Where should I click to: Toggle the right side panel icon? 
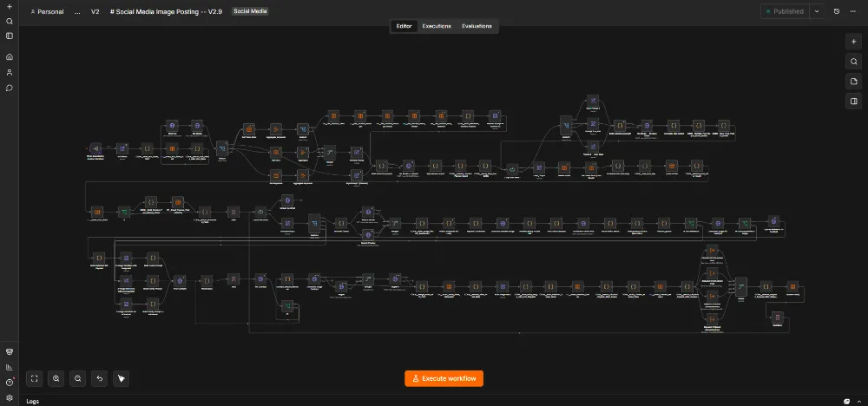point(853,101)
